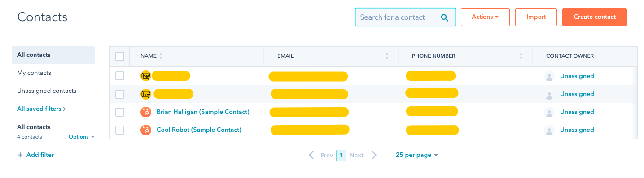644x178 pixels.
Task: Open the 25 per page dropdown
Action: (417, 155)
